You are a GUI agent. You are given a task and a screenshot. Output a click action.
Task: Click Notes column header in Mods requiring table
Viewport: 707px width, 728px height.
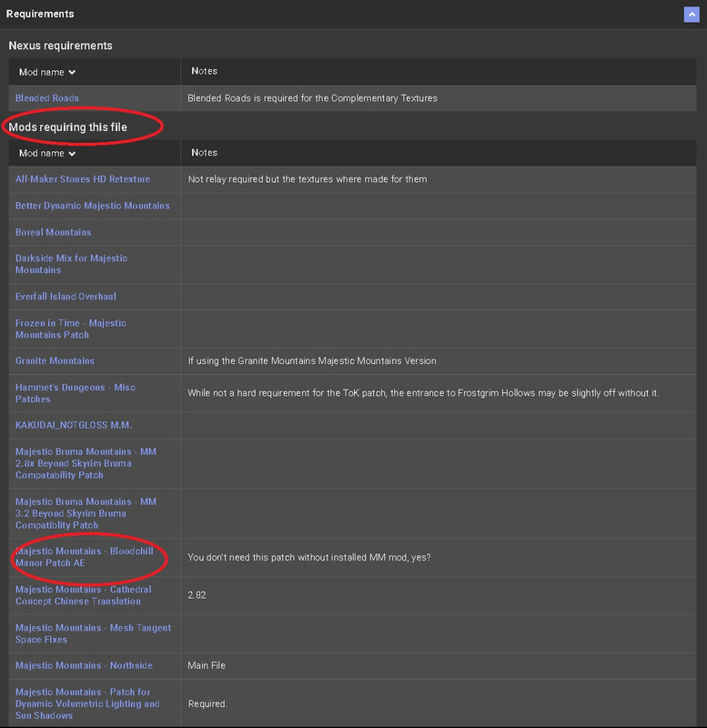pyautogui.click(x=204, y=153)
